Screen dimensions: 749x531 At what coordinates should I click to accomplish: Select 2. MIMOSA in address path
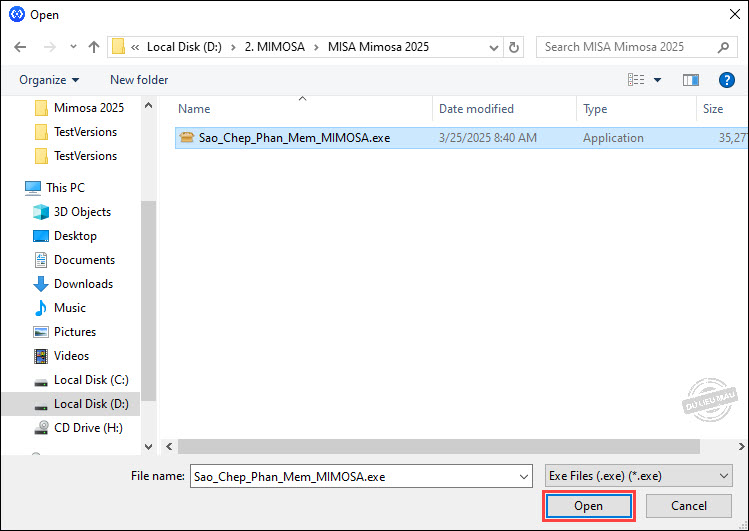pos(275,47)
